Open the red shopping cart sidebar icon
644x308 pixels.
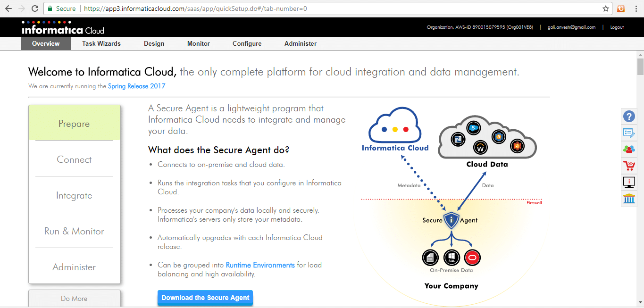click(629, 166)
